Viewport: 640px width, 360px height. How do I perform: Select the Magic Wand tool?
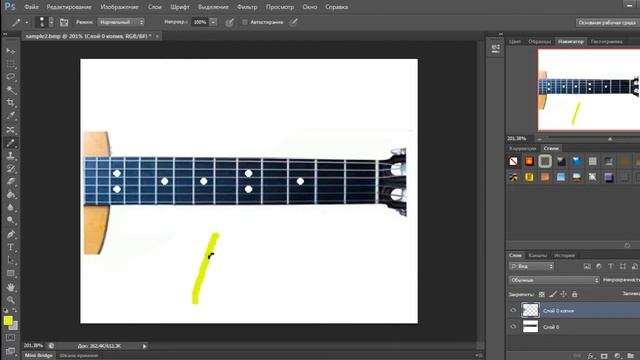(11, 90)
